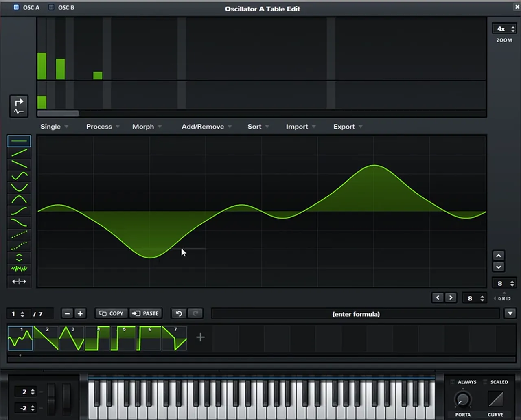Click the plus button beside COPY
521x420 pixels.
(80, 313)
